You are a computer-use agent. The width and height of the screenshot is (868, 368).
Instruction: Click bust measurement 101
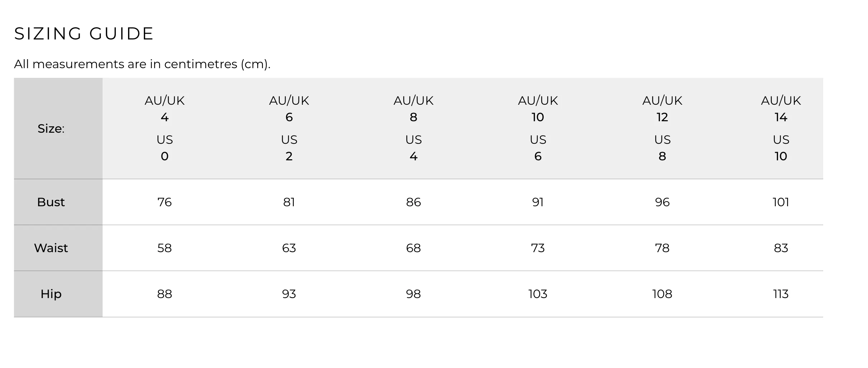(x=781, y=202)
